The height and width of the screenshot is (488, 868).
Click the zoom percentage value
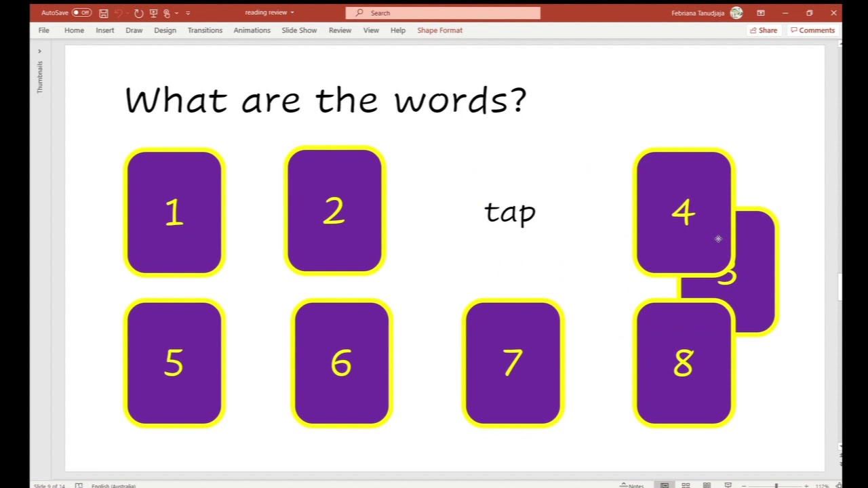[x=822, y=485]
